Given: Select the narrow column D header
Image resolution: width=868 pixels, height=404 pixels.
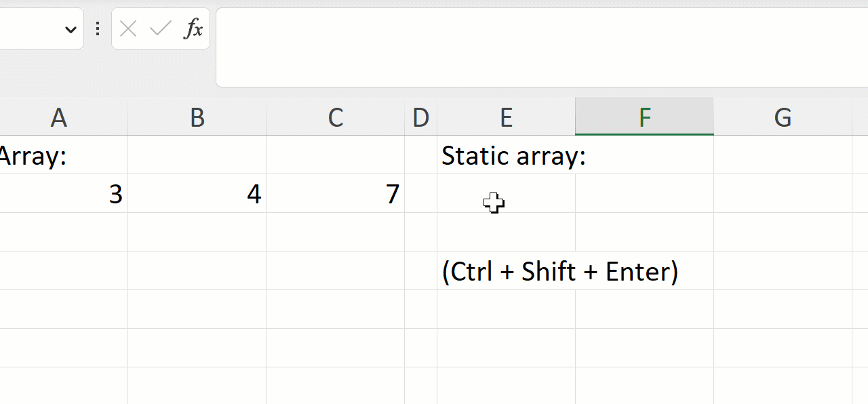Looking at the screenshot, I should [420, 117].
